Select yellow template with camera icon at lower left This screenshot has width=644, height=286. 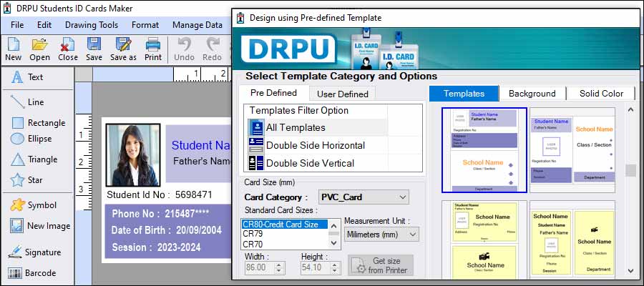pyautogui.click(x=484, y=239)
